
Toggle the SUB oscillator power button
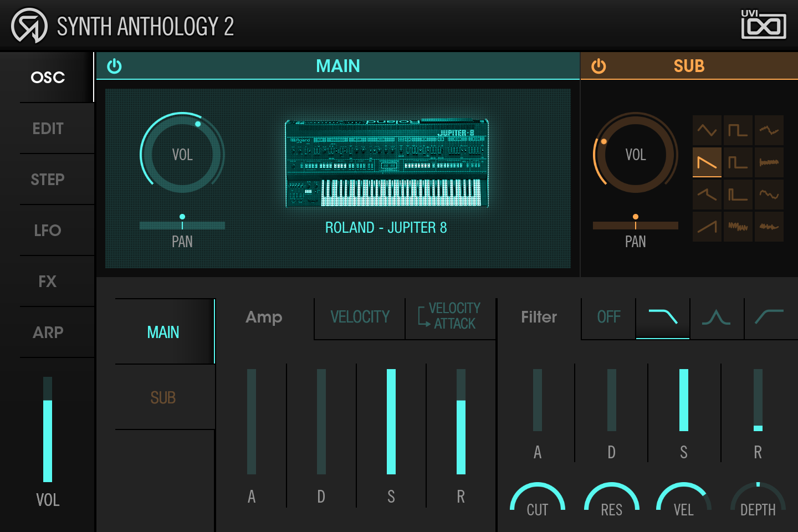598,66
